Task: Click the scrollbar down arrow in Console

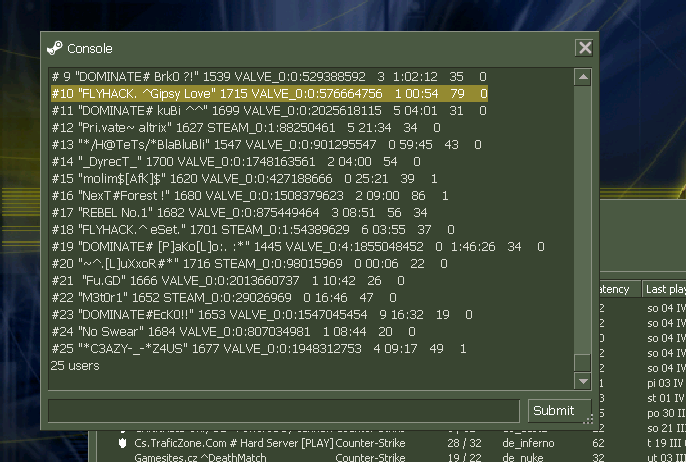Action: (x=582, y=382)
